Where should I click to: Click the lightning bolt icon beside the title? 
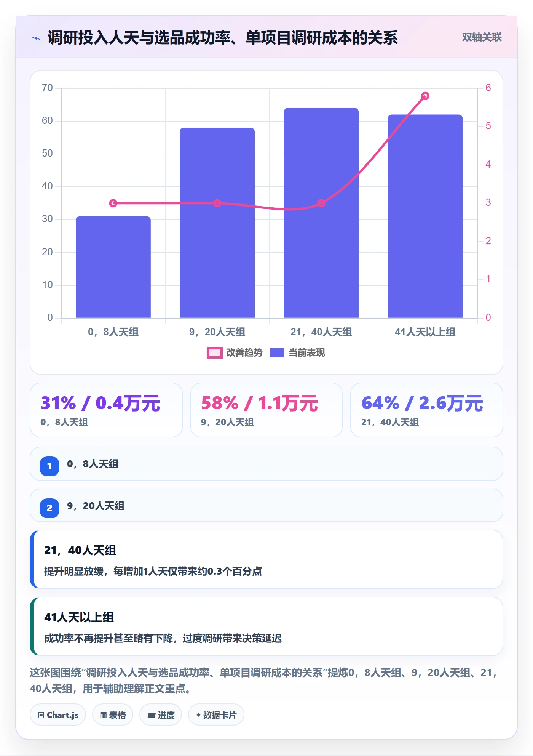(36, 38)
